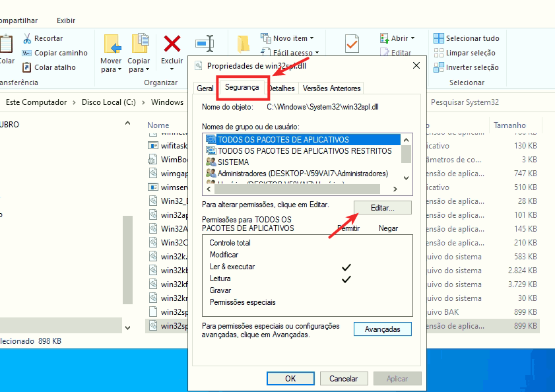Click the Nova pasta folder icon

pyautogui.click(x=243, y=44)
